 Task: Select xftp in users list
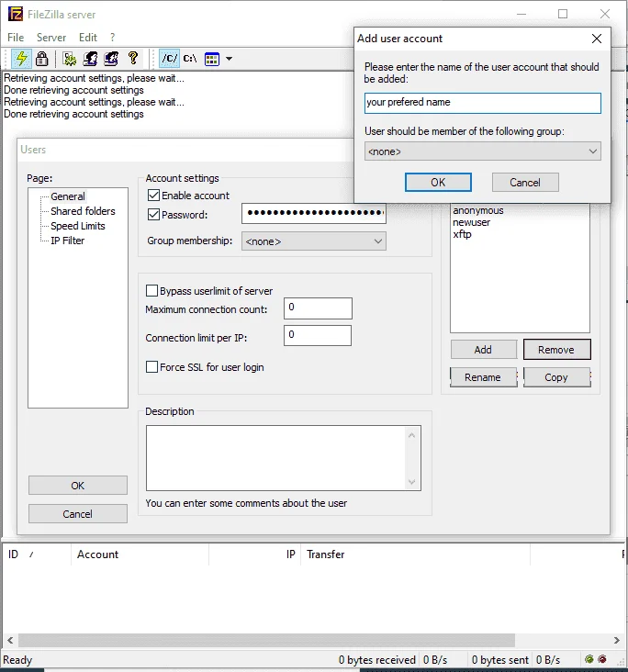462,234
